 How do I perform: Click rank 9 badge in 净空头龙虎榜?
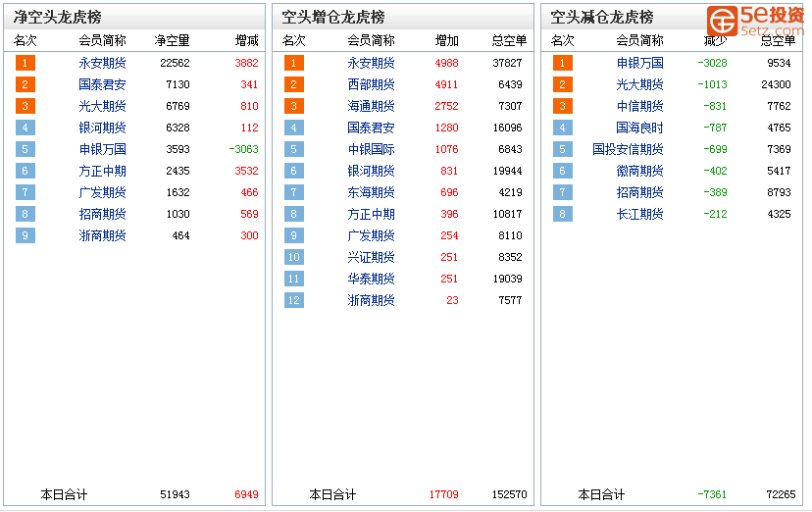pyautogui.click(x=25, y=235)
